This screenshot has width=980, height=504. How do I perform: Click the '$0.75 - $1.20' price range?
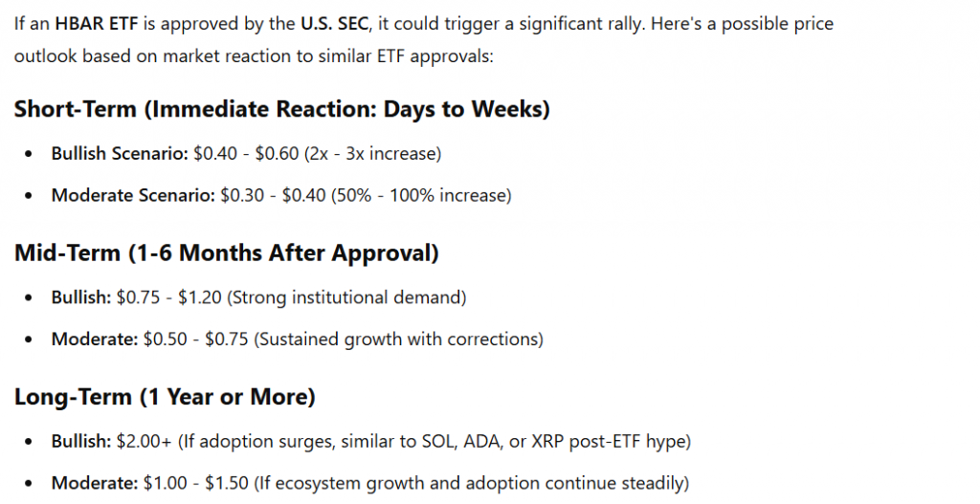[x=168, y=297]
